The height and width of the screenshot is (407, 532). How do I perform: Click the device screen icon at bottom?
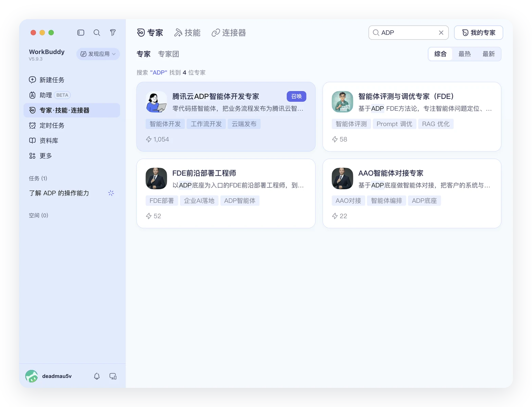pyautogui.click(x=113, y=376)
